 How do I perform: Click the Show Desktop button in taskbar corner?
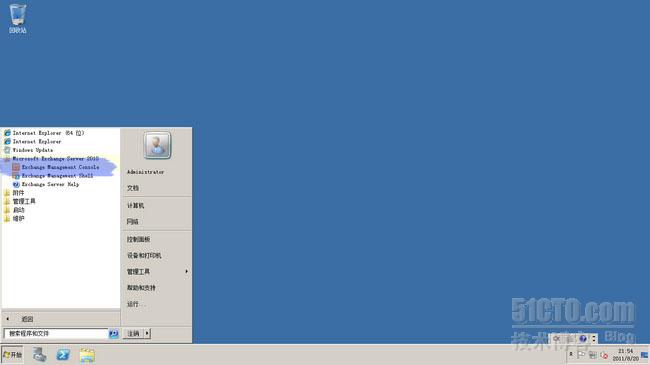click(645, 355)
